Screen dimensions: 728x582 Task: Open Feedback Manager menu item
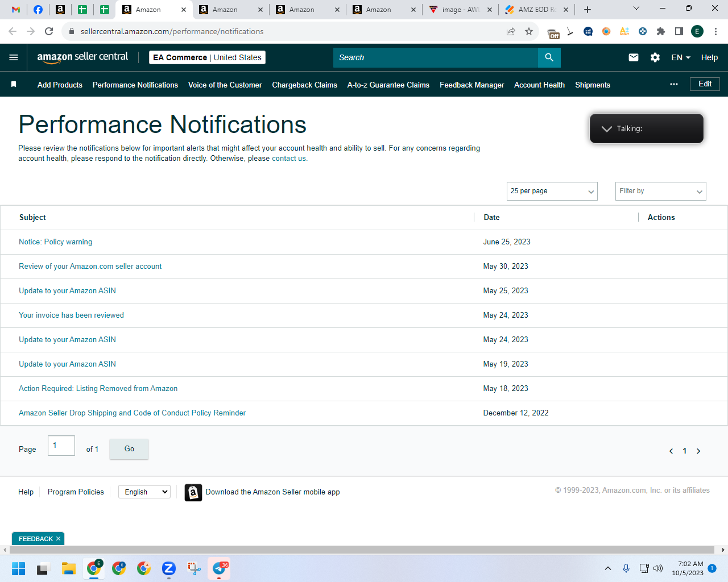click(x=471, y=85)
